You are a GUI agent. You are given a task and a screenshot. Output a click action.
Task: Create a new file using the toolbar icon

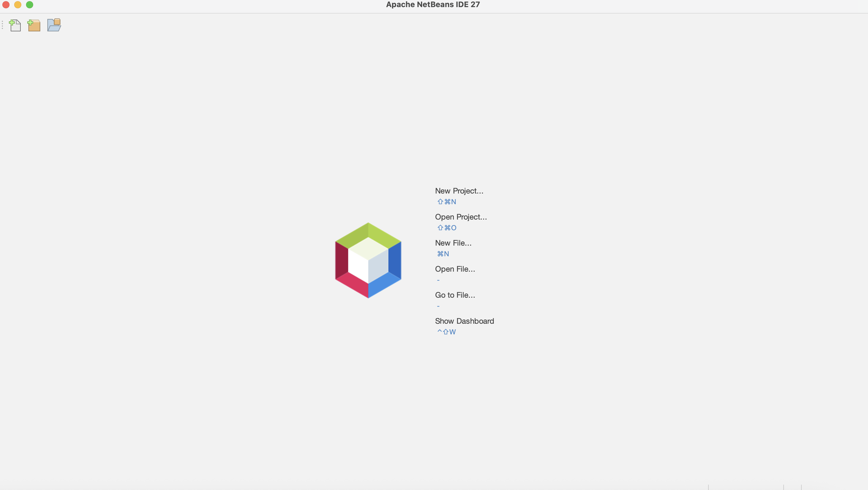coord(15,25)
